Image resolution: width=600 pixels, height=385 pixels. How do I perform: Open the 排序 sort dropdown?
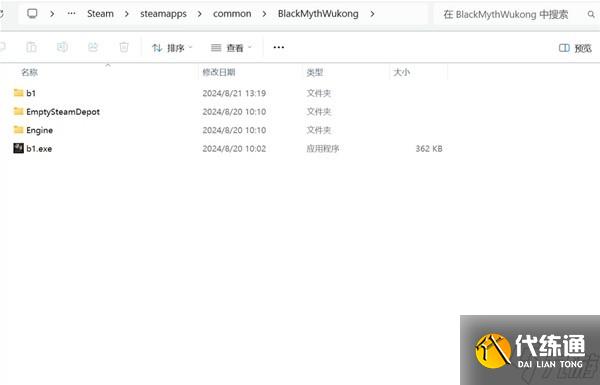172,48
